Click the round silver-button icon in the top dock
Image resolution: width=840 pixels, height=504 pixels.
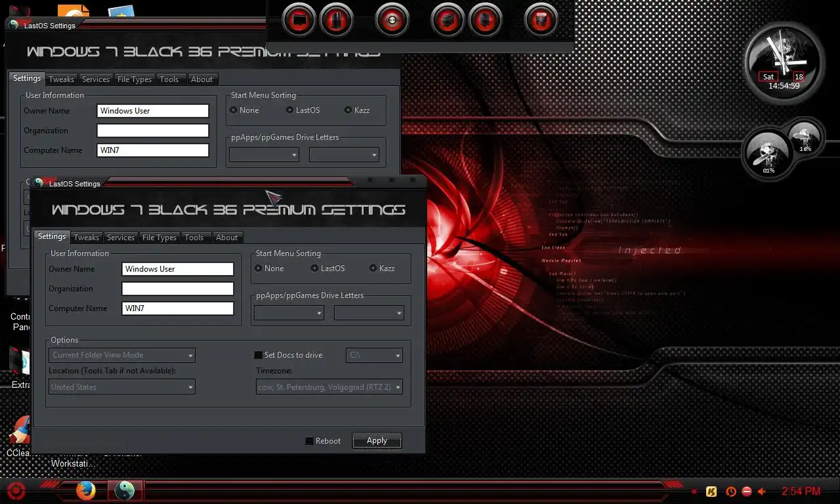click(392, 20)
